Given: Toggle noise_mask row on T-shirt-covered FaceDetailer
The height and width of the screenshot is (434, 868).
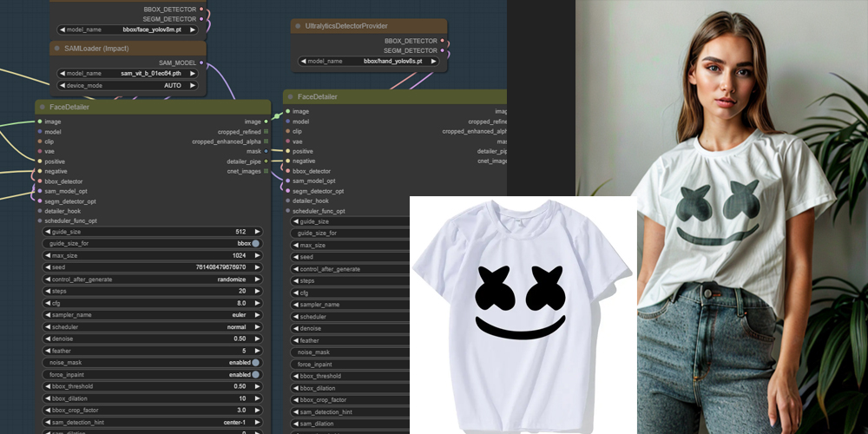Looking at the screenshot, I should tap(350, 352).
